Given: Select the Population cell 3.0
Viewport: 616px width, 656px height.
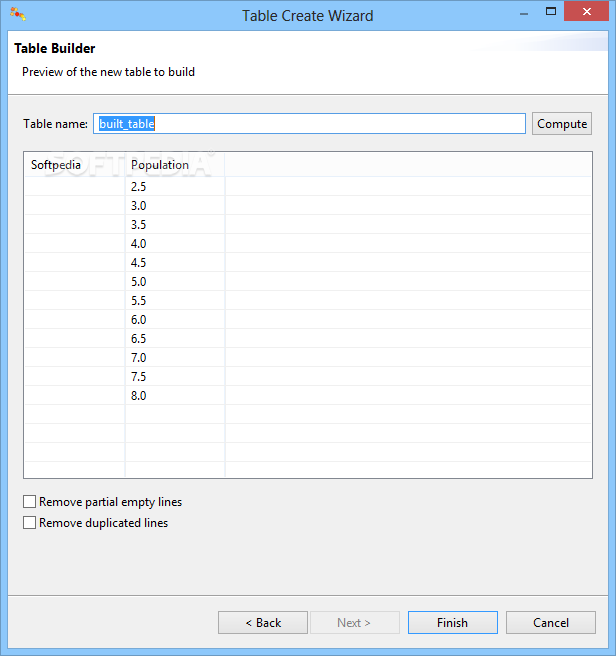Looking at the screenshot, I should click(x=175, y=205).
